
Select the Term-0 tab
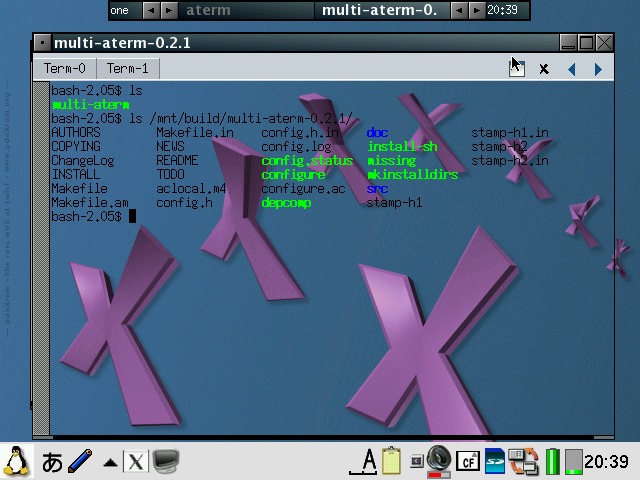[x=65, y=68]
